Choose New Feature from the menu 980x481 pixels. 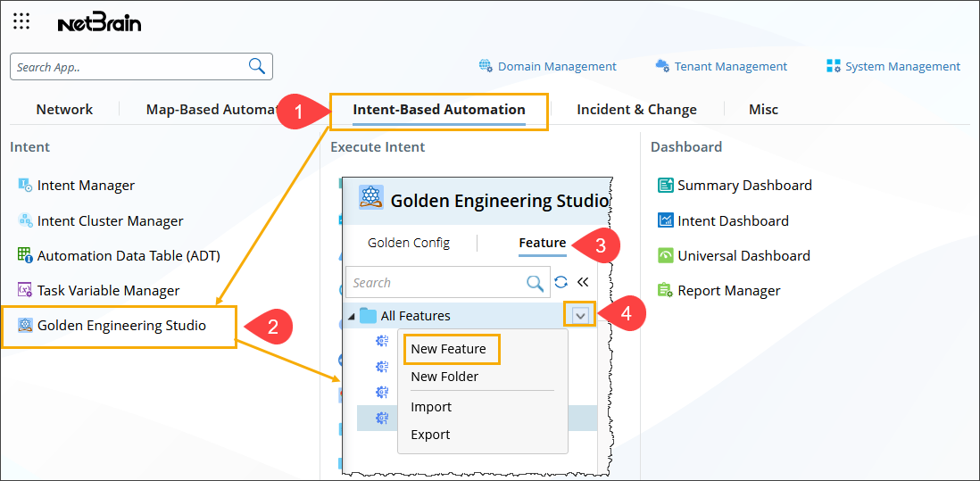tap(448, 349)
